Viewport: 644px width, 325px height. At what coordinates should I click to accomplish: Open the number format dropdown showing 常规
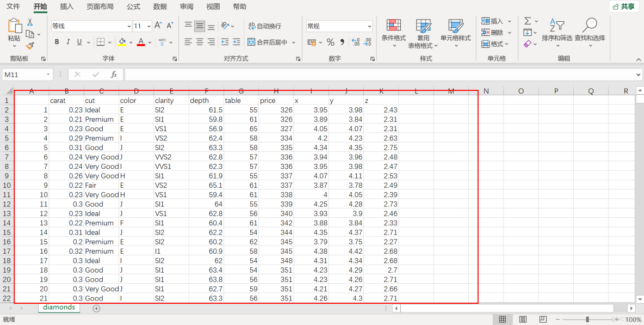click(338, 26)
